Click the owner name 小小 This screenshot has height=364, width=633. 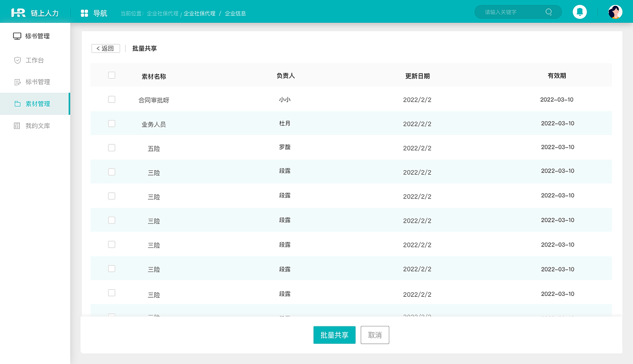285,99
